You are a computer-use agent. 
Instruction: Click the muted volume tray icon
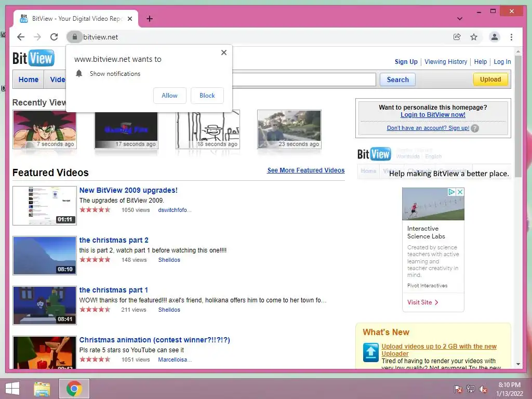[x=483, y=389]
